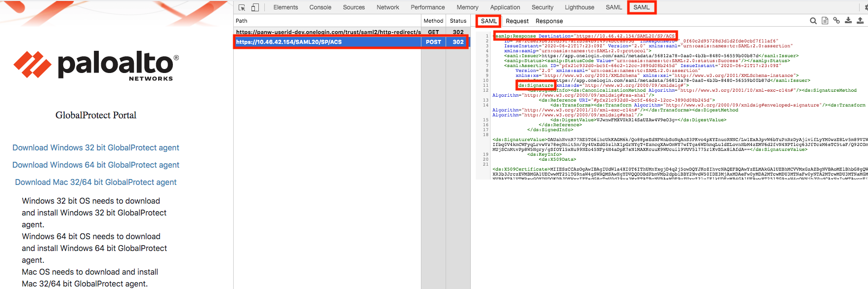This screenshot has width=868, height=289.
Task: Click the GET method cell
Action: coord(433,32)
